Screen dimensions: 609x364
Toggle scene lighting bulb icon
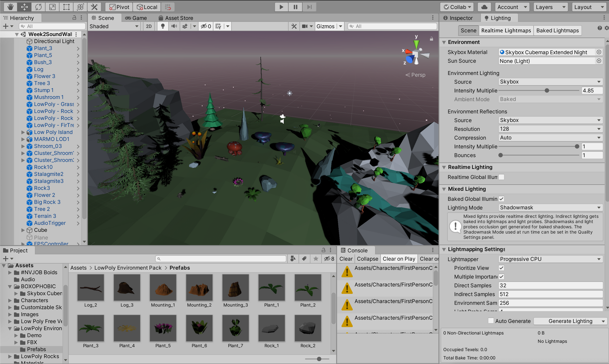point(163,26)
